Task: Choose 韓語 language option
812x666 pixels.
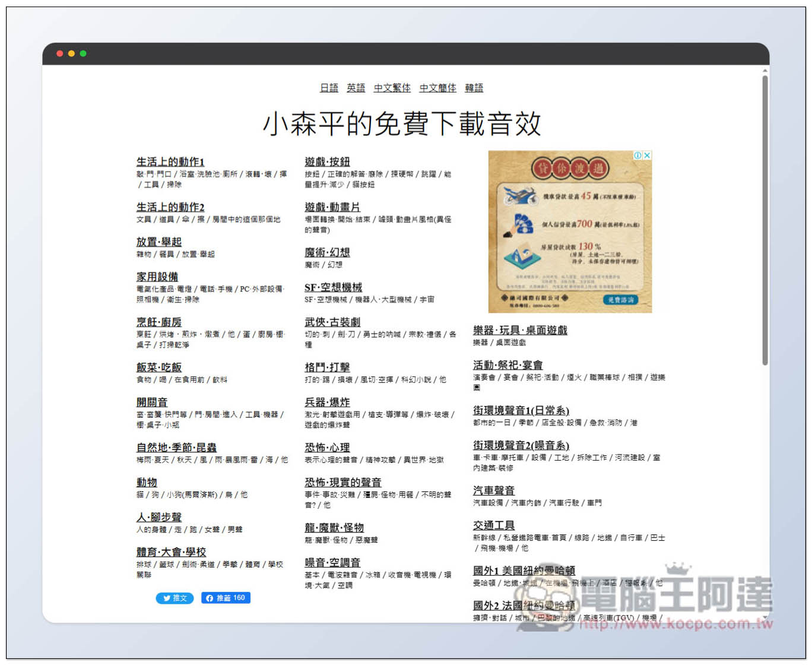Action: coord(474,88)
